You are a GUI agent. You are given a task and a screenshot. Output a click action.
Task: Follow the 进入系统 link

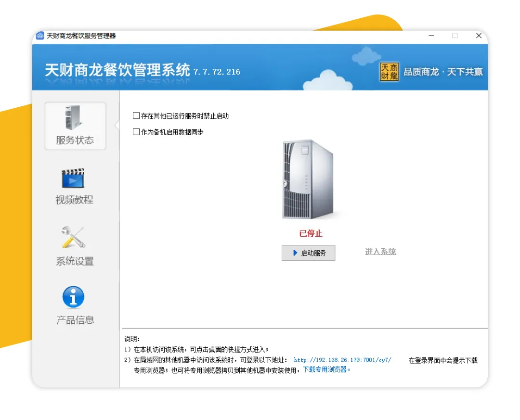click(x=380, y=252)
